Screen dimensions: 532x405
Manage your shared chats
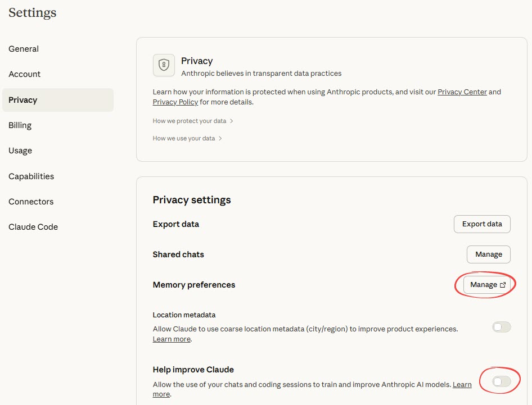click(488, 254)
